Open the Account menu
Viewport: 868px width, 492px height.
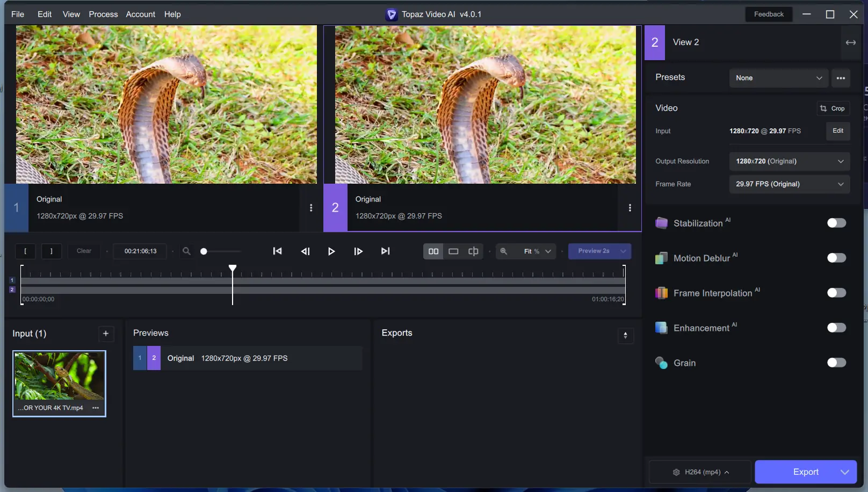click(x=140, y=15)
